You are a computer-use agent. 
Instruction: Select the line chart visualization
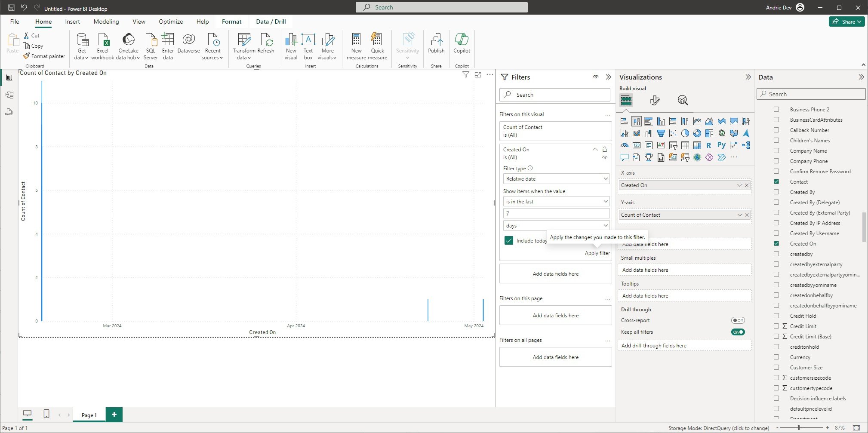(x=697, y=121)
